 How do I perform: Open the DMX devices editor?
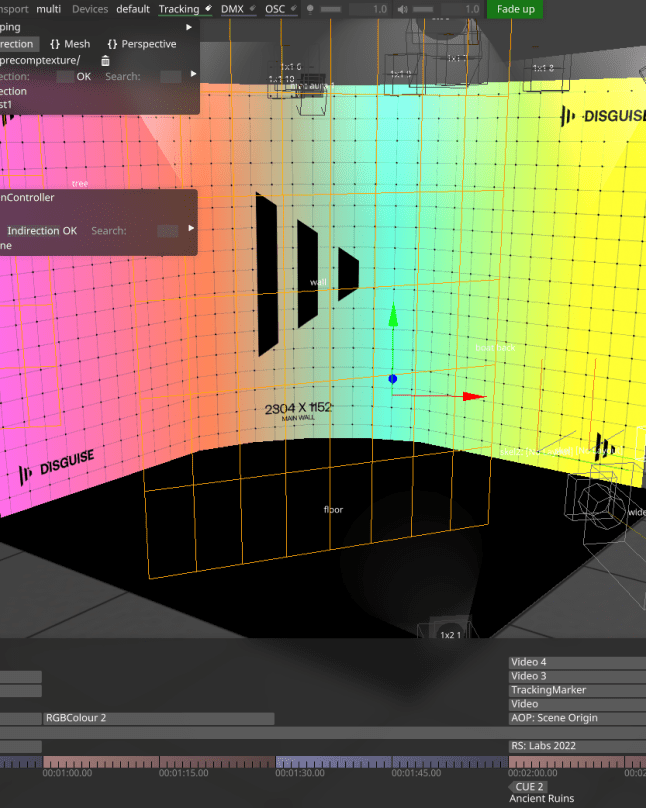[232, 9]
